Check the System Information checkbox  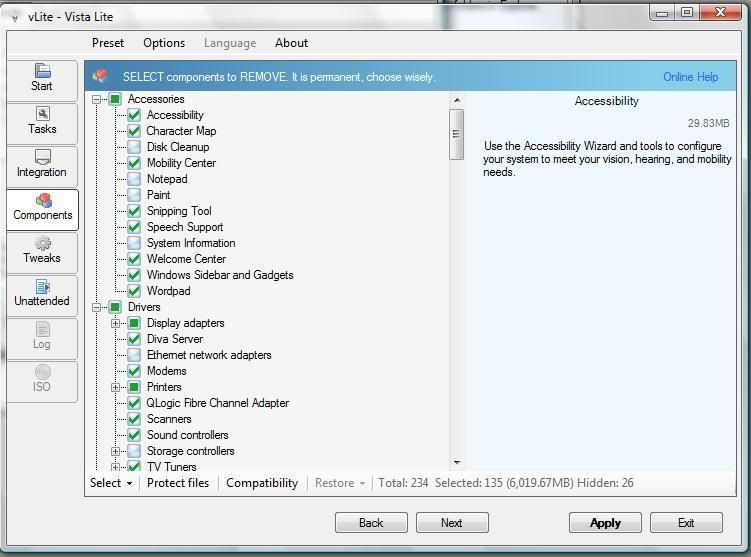134,243
